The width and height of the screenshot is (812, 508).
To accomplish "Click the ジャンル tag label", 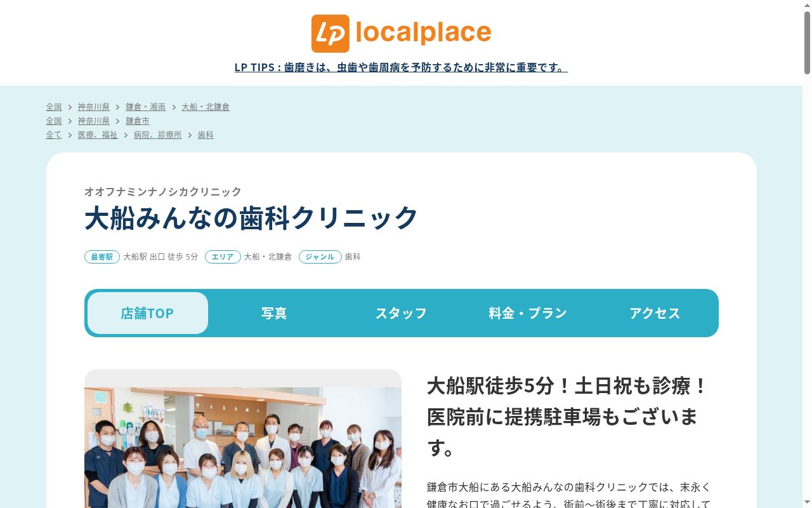I will pos(320,257).
